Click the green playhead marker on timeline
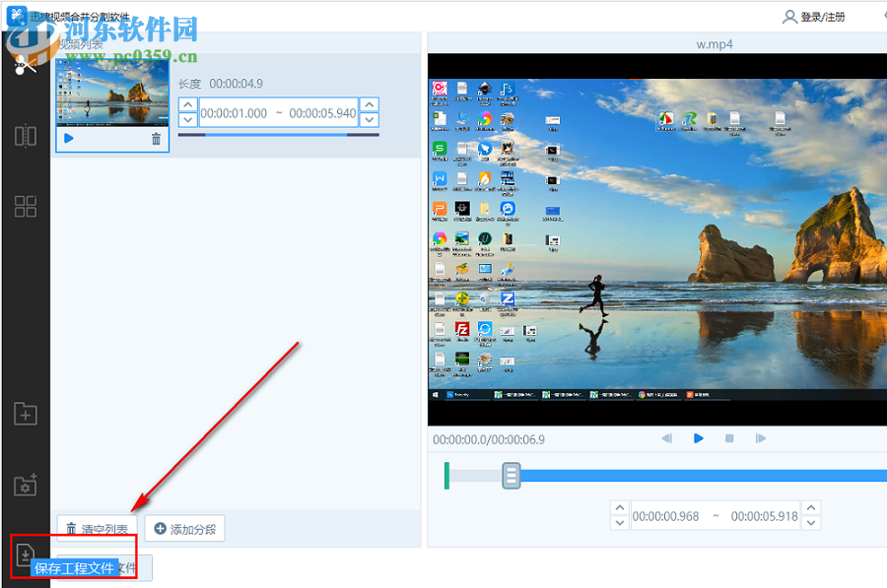 (446, 476)
